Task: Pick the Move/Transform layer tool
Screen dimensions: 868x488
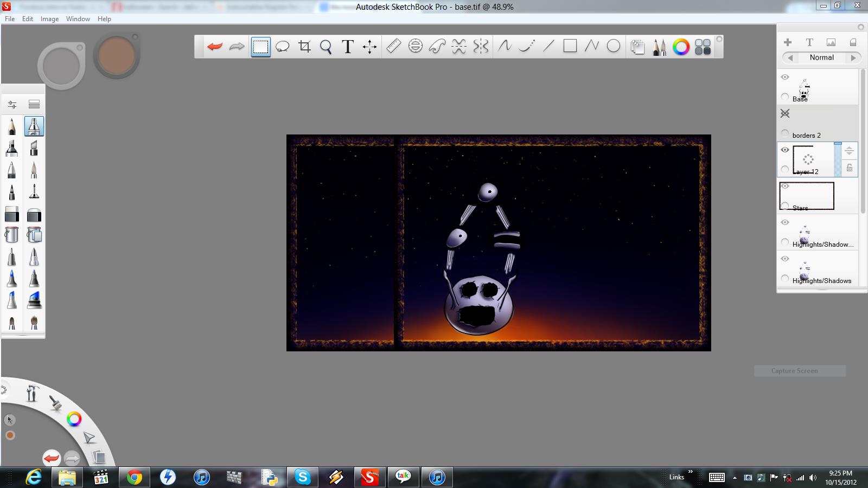Action: click(370, 47)
